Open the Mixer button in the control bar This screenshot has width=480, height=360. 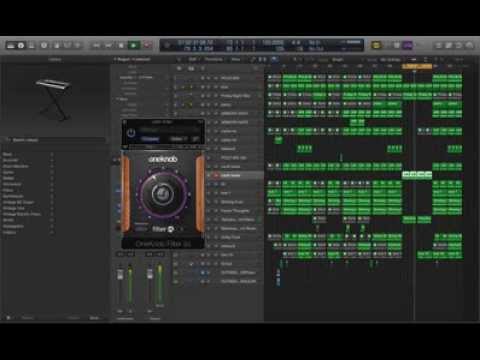pos(67,45)
